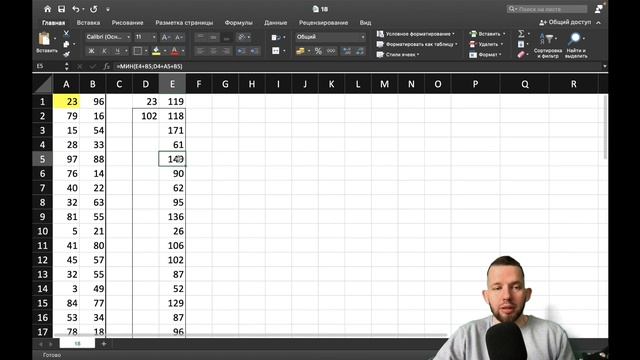Screen dimensions: 640x360
Task: Add a new sheet with the plus button
Action: pos(104,344)
